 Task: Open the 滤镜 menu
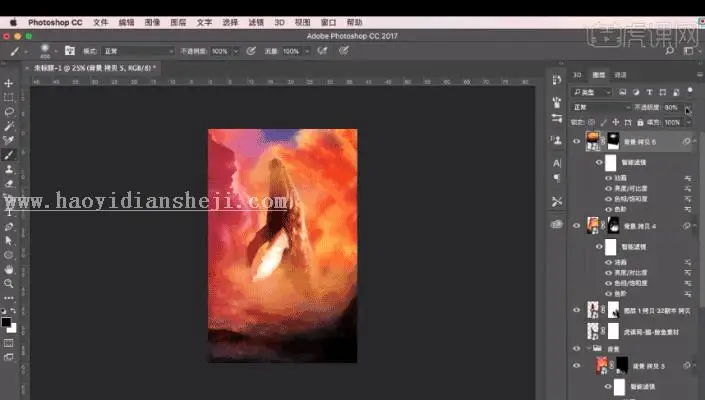(256, 22)
